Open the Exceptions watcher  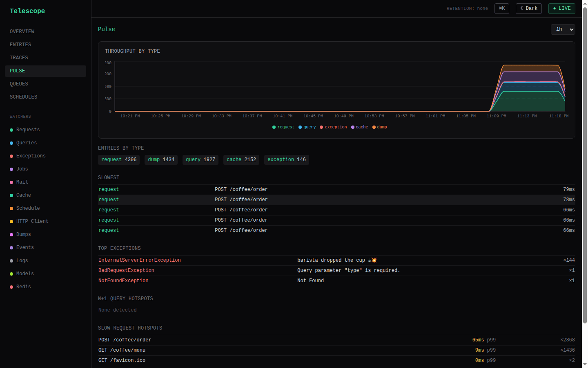click(x=45, y=156)
